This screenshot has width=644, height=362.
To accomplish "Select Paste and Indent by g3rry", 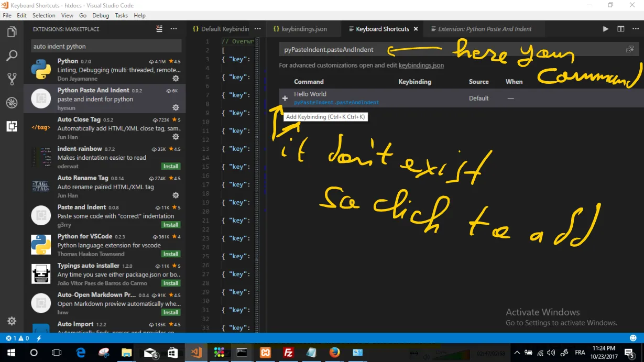I will pyautogui.click(x=105, y=216).
